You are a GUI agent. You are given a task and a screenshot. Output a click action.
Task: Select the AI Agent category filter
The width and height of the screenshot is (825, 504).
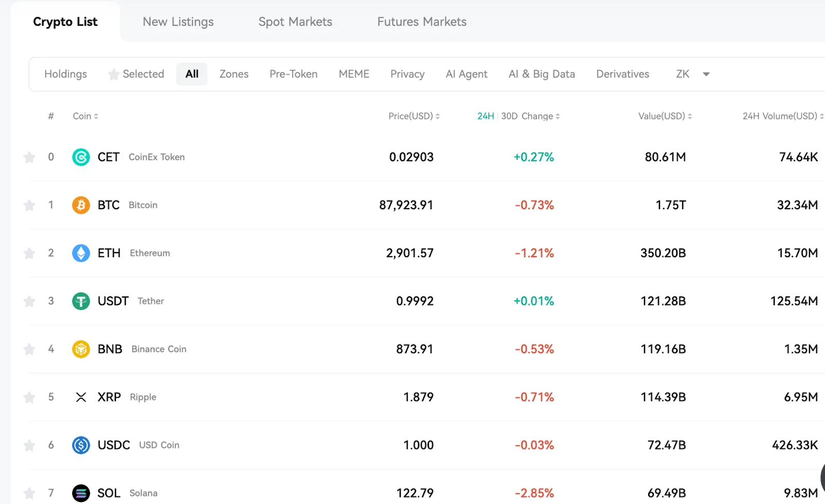coord(467,74)
